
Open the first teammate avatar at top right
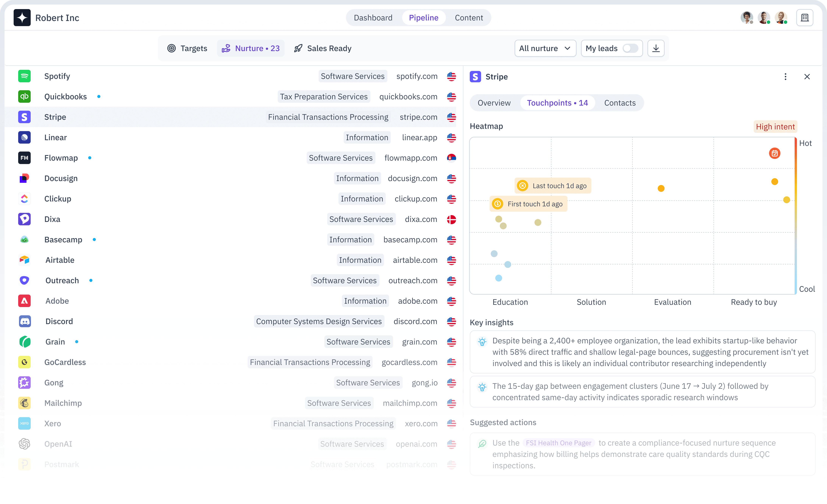[x=747, y=17]
